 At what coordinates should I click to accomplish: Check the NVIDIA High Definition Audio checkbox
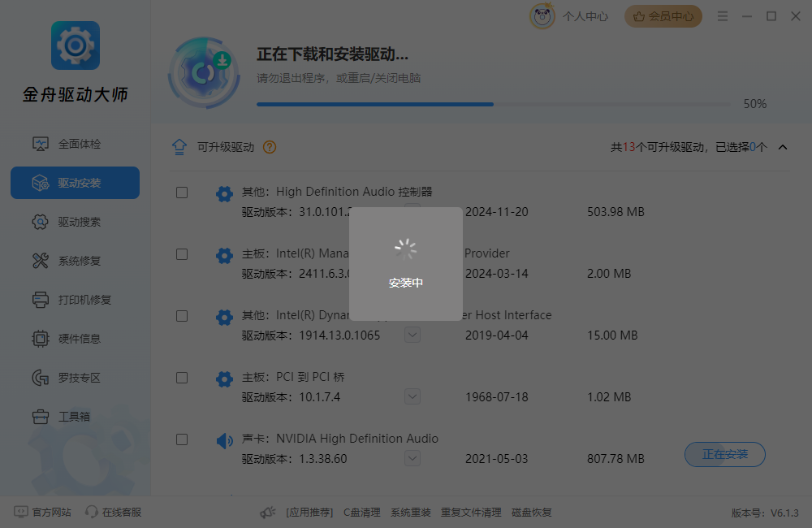pyautogui.click(x=182, y=439)
